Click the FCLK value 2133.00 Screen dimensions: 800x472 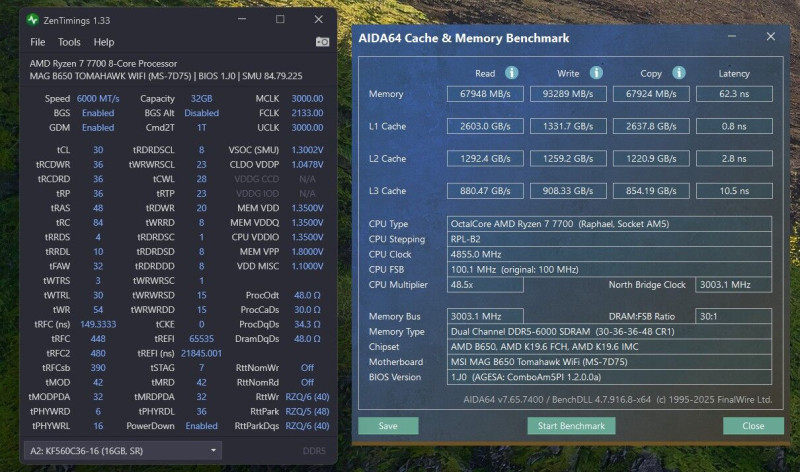[307, 113]
